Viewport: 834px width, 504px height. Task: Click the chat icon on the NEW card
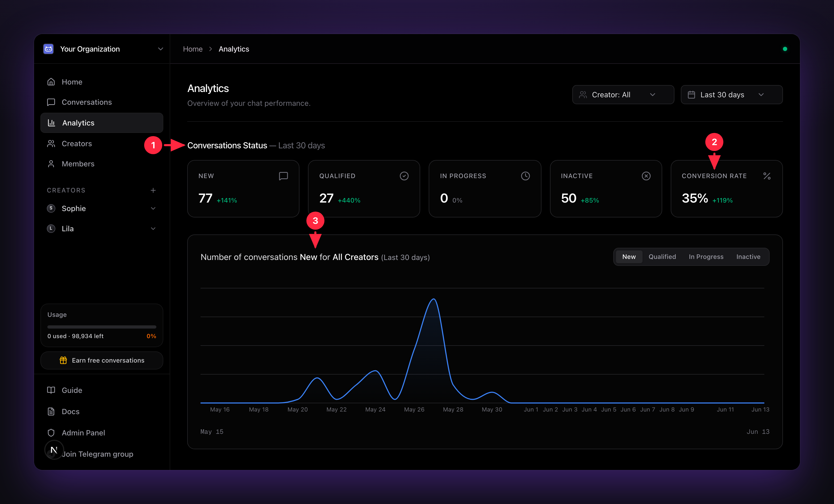[x=283, y=176]
